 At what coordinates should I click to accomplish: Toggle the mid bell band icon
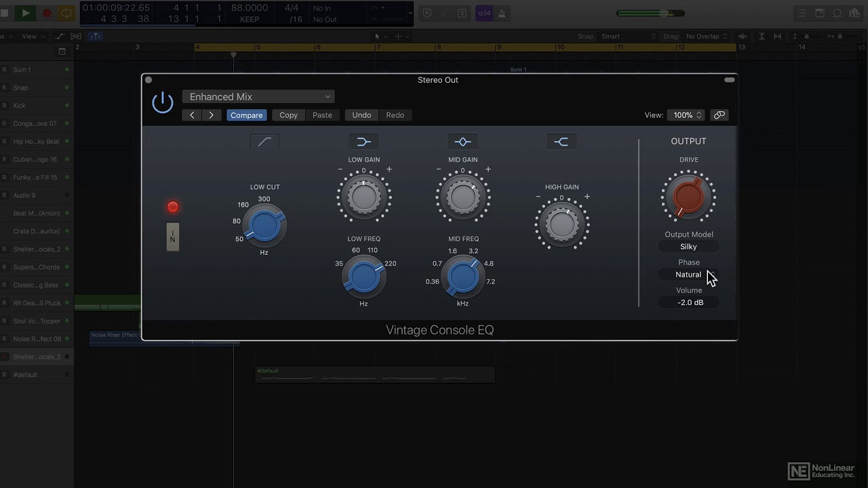(462, 142)
